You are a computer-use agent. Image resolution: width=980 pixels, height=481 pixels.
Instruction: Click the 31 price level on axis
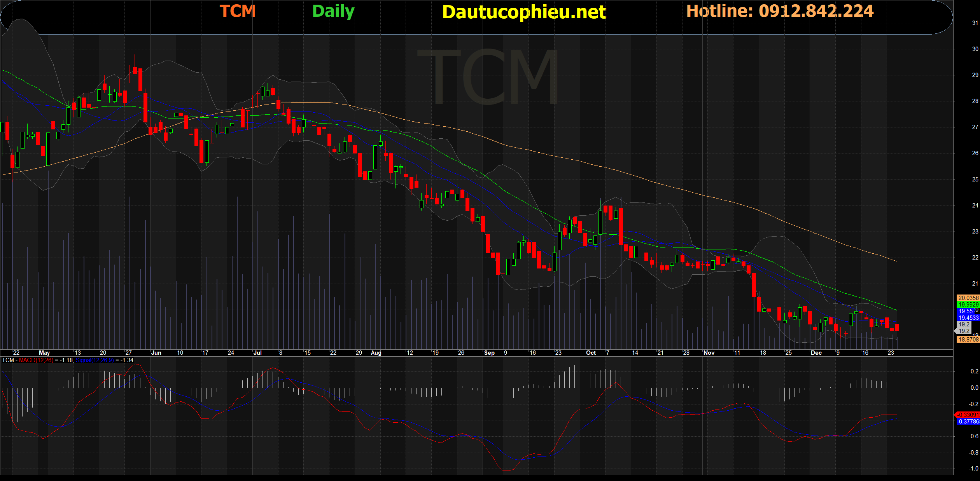click(x=975, y=23)
